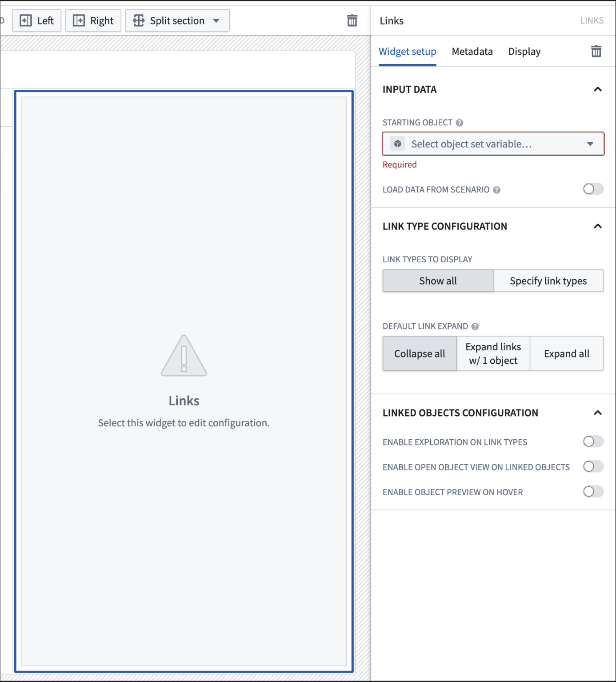Switch to the Widget setup tab

[x=408, y=52]
